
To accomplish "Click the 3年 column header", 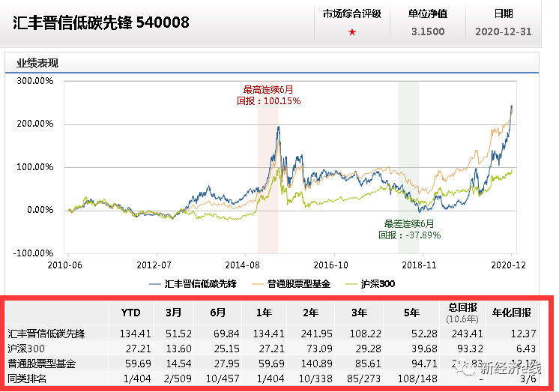I will coord(359,313).
